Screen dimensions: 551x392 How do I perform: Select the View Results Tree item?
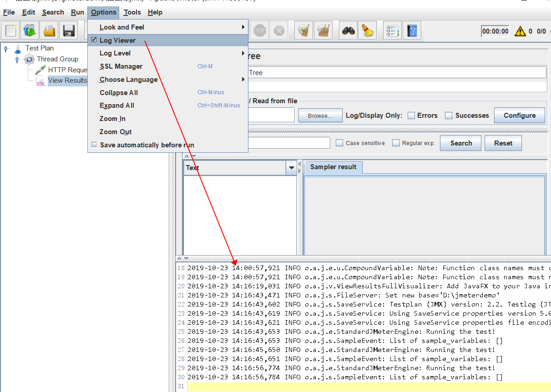[67, 80]
